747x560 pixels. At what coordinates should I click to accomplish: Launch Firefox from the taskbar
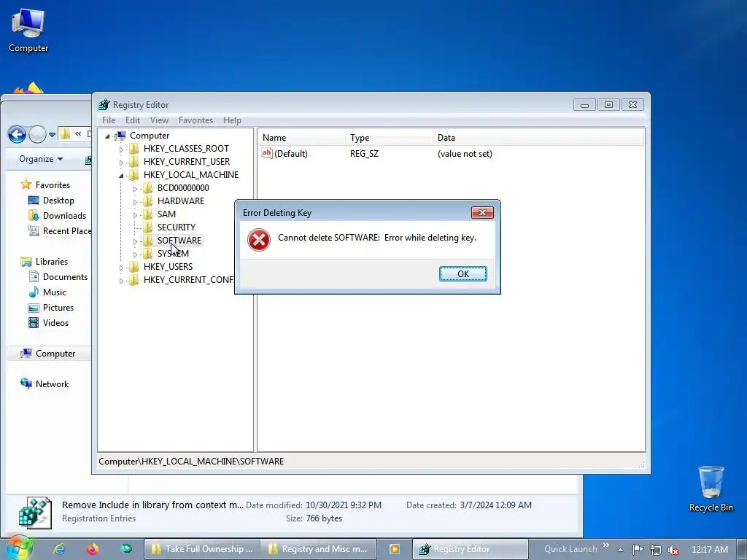point(93,549)
